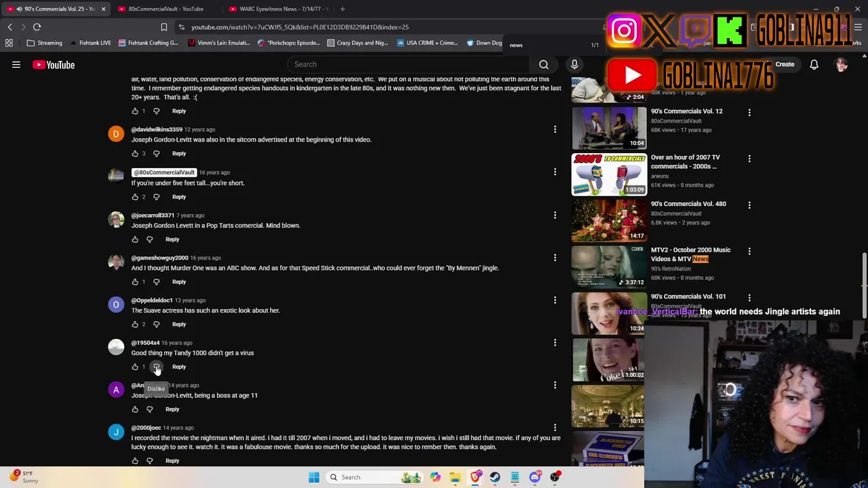The image size is (868, 488).
Task: Like the 'boss at age 11' comment
Action: pyautogui.click(x=135, y=409)
